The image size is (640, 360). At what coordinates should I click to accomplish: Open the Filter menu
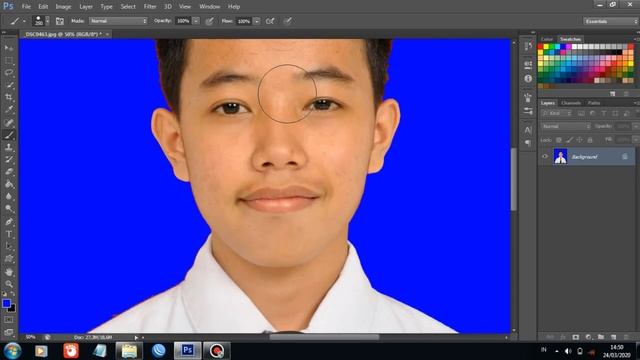(x=150, y=7)
